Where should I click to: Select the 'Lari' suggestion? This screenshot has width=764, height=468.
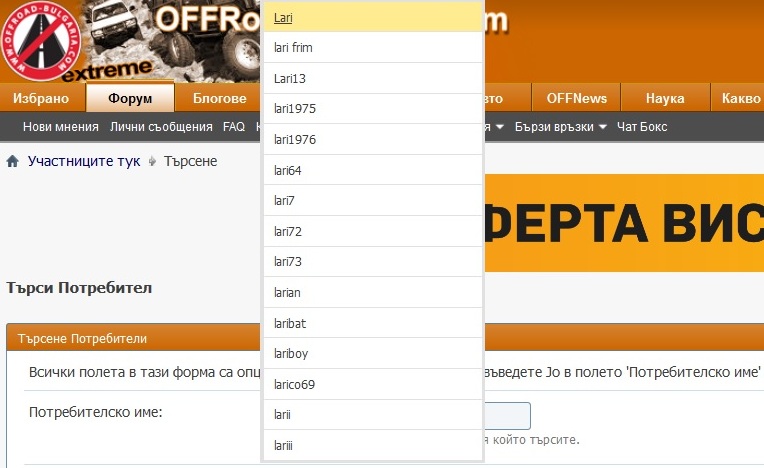pos(373,18)
